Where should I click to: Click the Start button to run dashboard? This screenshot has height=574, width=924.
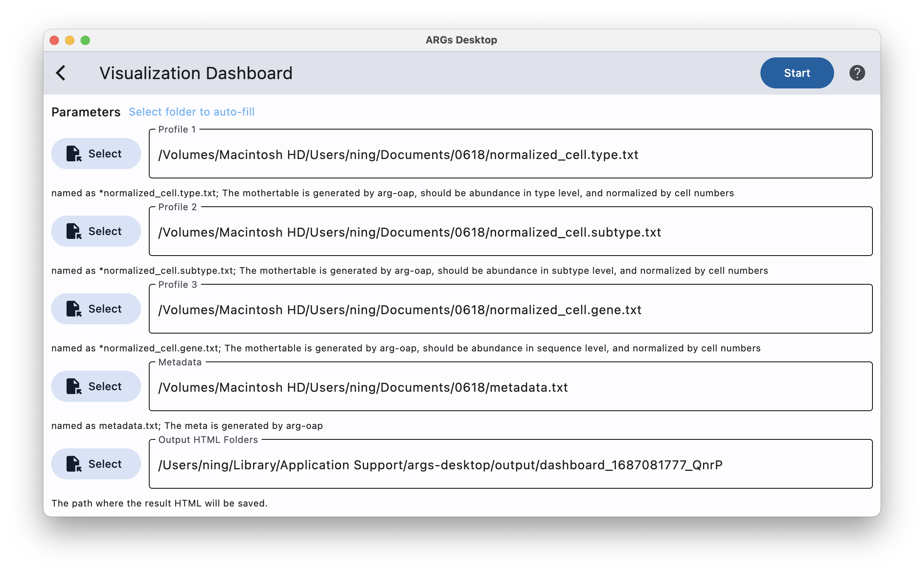click(x=796, y=72)
